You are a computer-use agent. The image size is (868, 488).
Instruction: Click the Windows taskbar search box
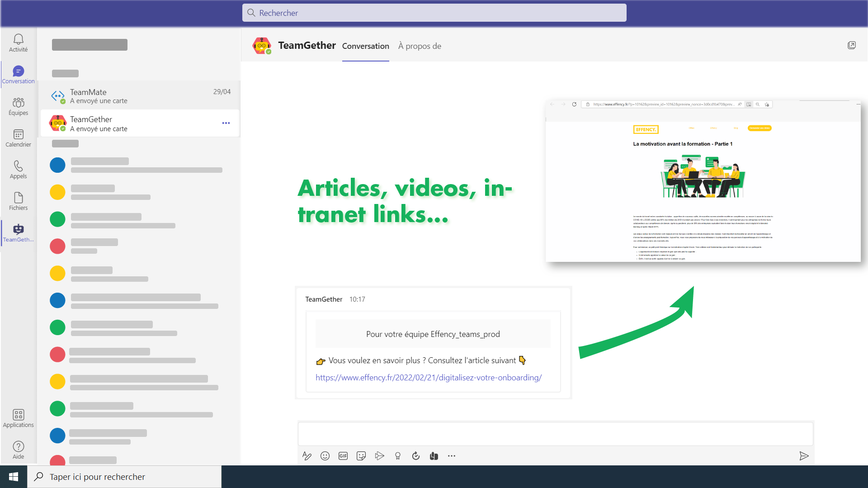[124, 477]
